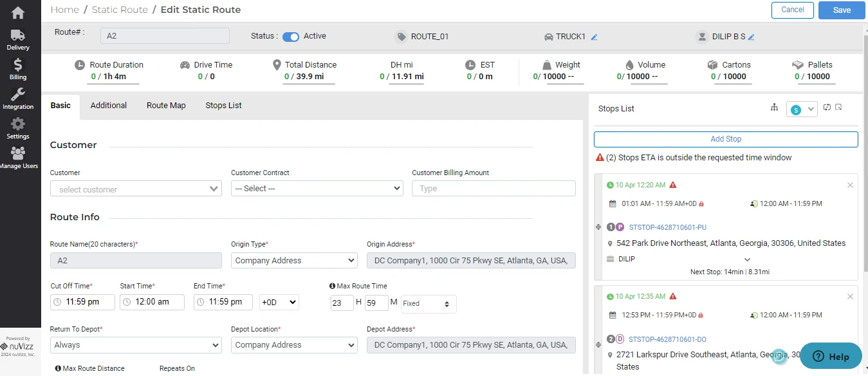Open the Return To Depot dropdown
The image size is (868, 376).
coord(136,345)
